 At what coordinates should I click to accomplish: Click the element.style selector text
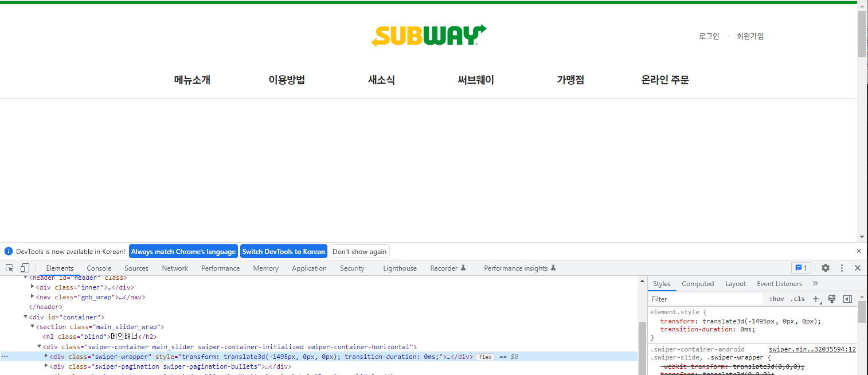tap(674, 312)
